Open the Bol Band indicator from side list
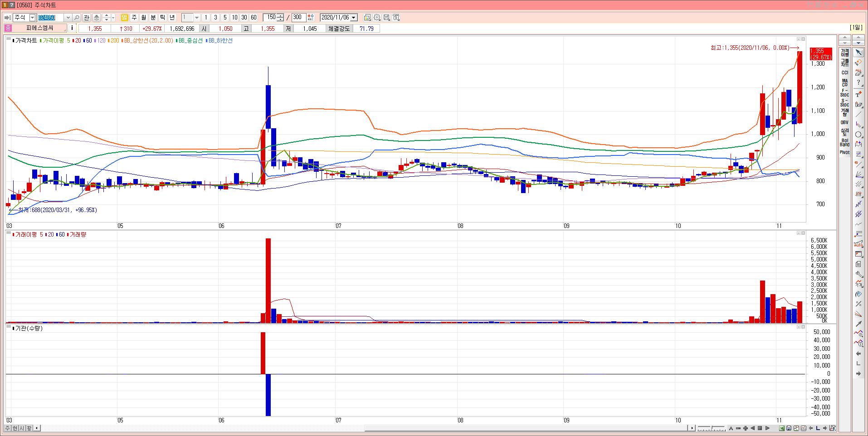 pos(844,142)
